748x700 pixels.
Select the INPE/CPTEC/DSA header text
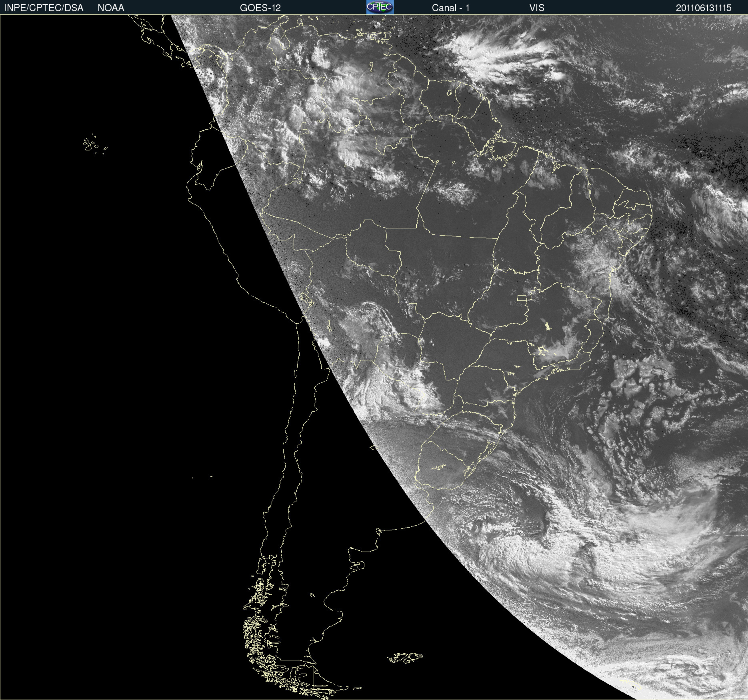[44, 8]
